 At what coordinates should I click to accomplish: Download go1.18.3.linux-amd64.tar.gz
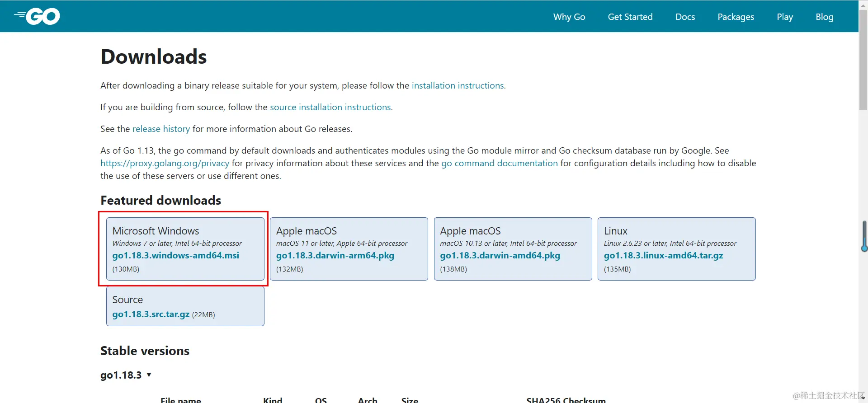[x=663, y=255]
